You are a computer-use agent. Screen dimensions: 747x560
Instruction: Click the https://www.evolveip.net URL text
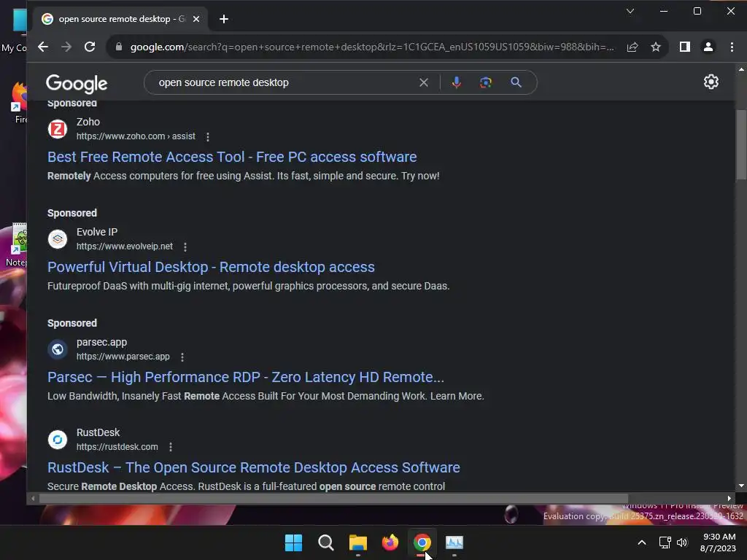tap(124, 246)
